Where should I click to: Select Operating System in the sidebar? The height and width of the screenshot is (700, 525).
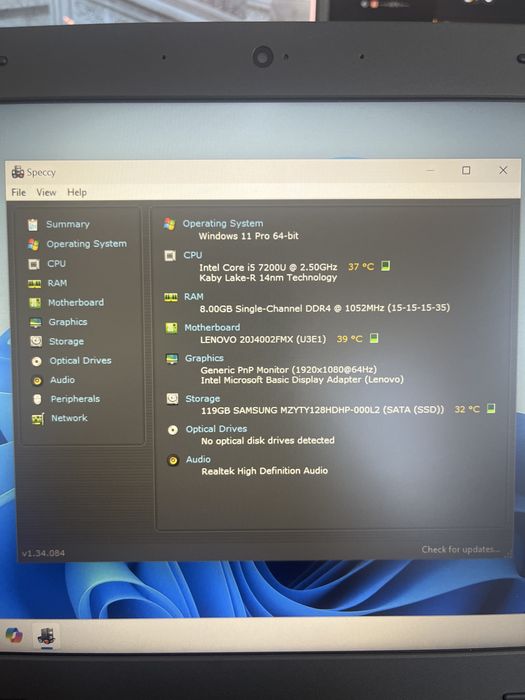coord(87,244)
